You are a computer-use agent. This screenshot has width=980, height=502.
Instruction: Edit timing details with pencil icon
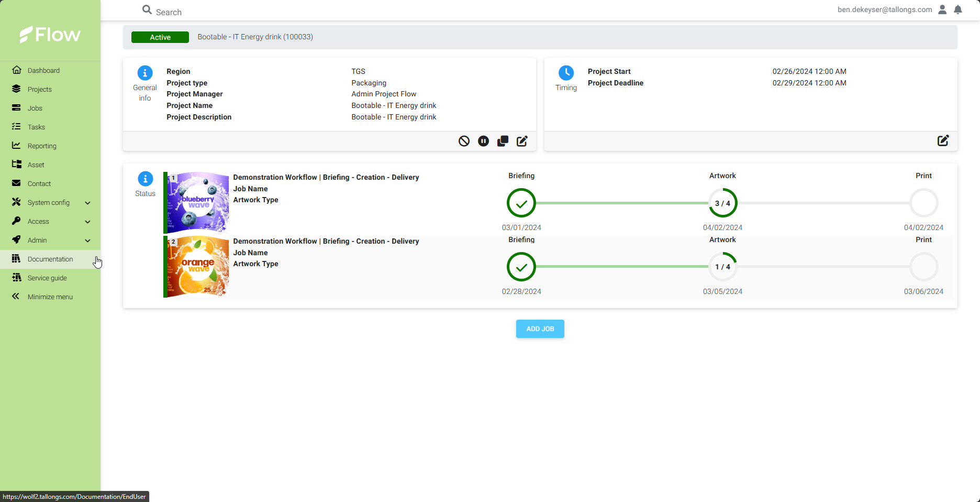(943, 140)
